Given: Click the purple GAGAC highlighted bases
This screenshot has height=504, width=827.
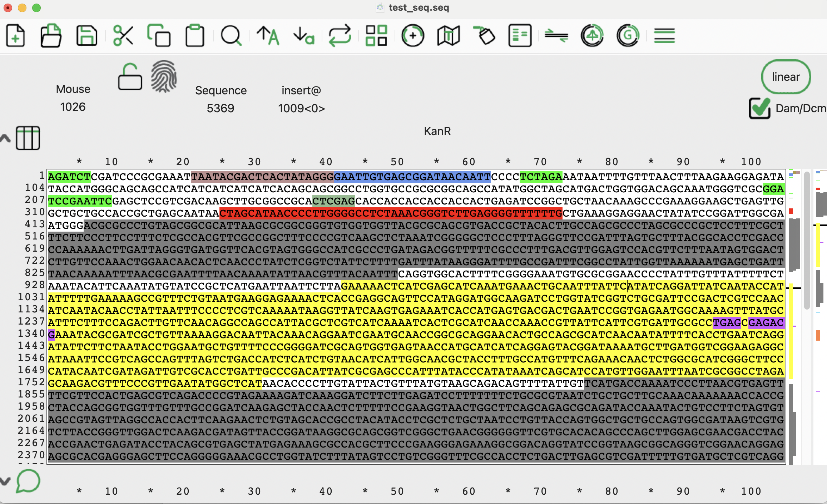Looking at the screenshot, I should pyautogui.click(x=766, y=323).
